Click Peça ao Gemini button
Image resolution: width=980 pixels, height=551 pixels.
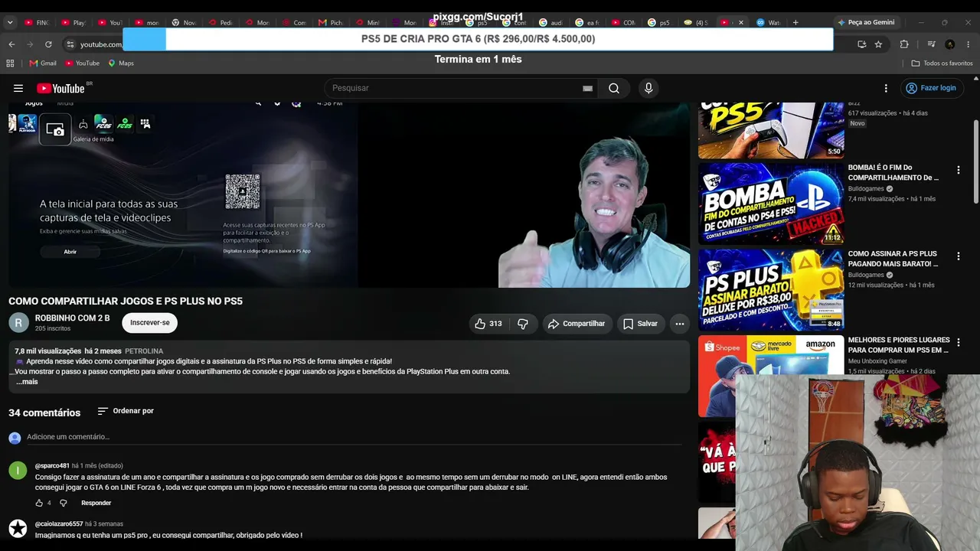pyautogui.click(x=866, y=22)
